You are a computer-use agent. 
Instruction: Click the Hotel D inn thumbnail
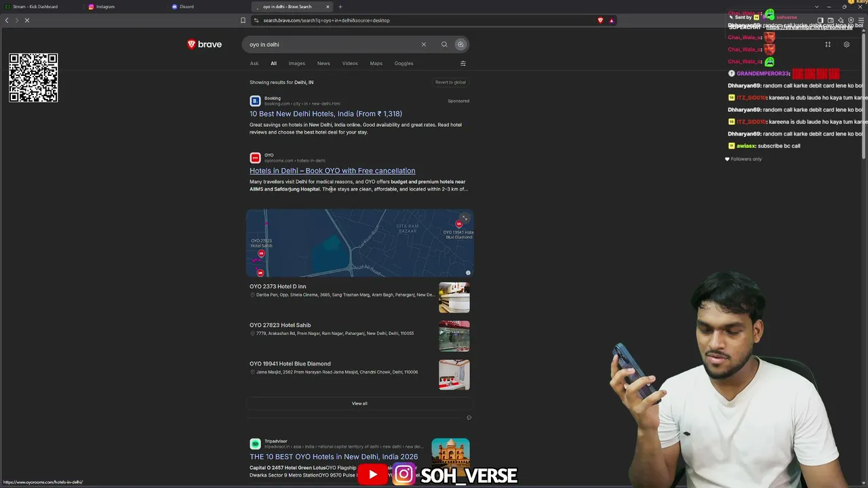[454, 298]
